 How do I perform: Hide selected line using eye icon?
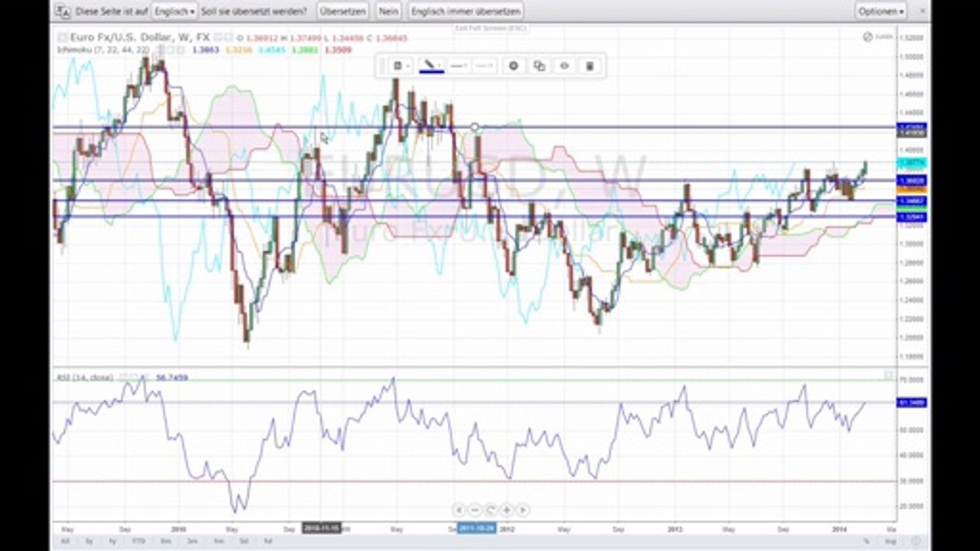coord(564,66)
